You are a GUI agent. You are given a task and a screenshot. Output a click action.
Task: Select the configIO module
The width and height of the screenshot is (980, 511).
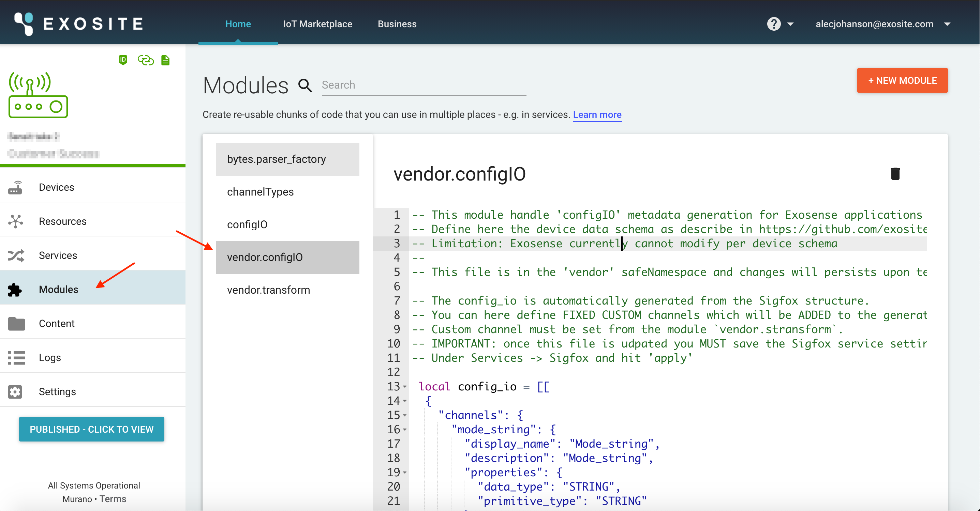pyautogui.click(x=287, y=225)
